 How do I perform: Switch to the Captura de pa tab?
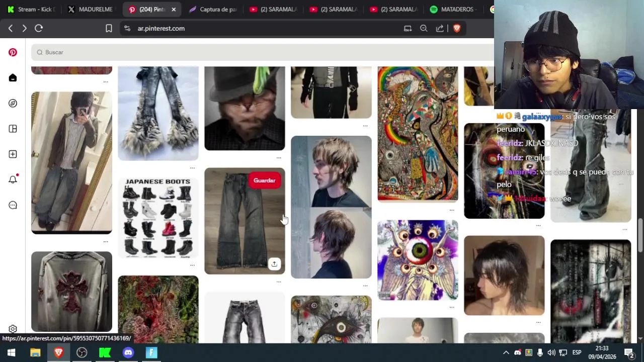(x=213, y=9)
